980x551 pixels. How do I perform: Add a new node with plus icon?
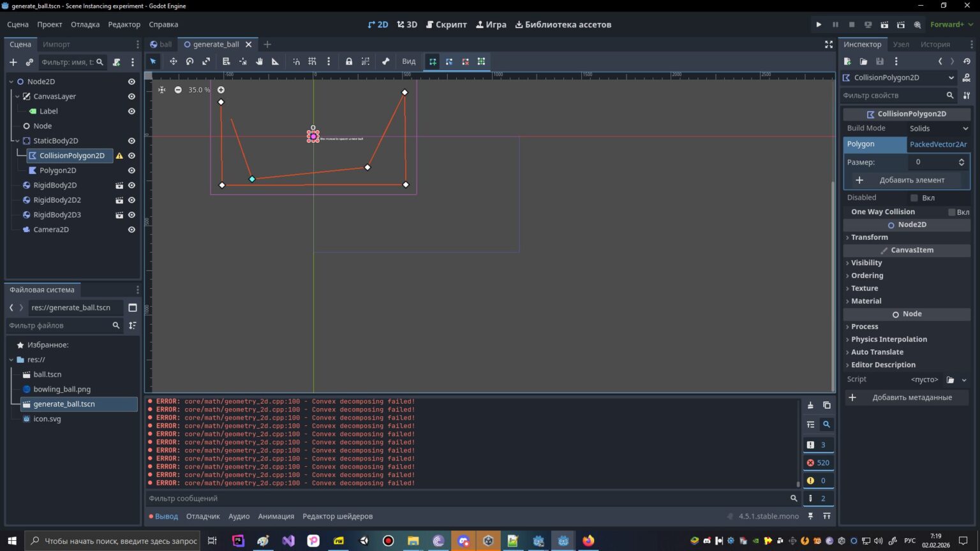tap(13, 62)
